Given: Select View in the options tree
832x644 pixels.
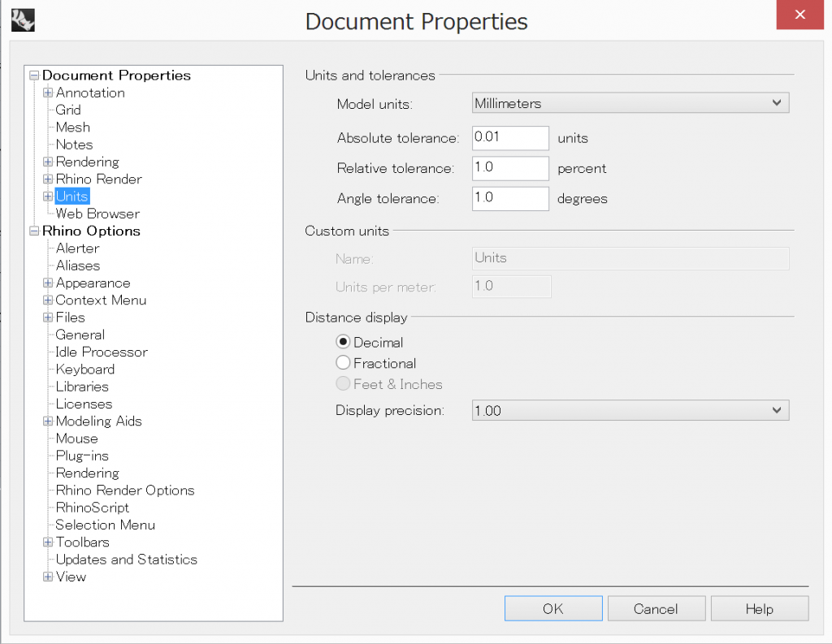Looking at the screenshot, I should point(71,577).
